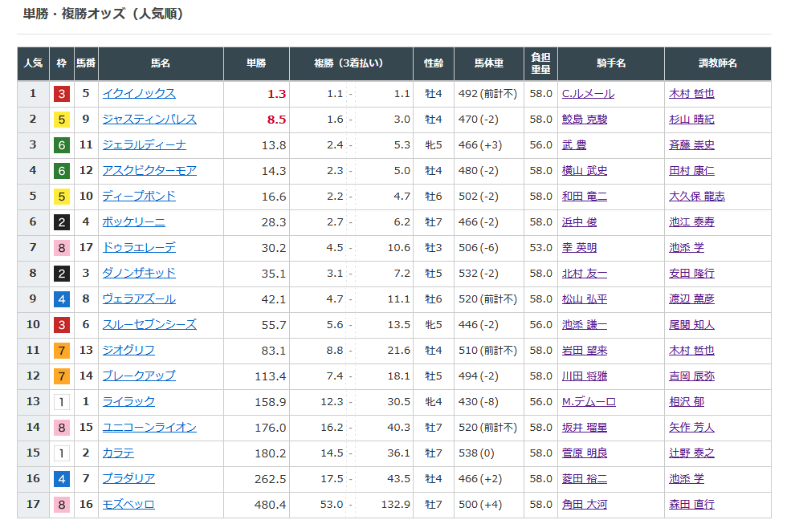
Task: Open horse link ダノンザキッド
Action: click(139, 273)
